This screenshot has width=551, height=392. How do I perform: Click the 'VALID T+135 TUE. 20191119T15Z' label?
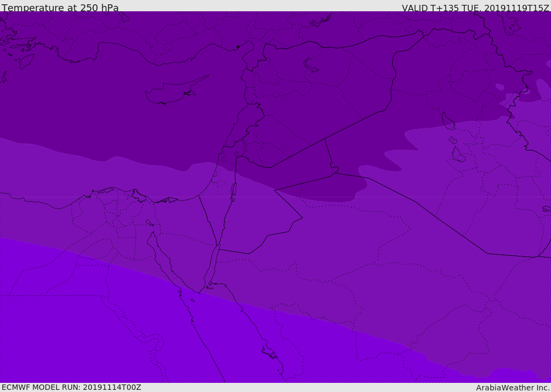pyautogui.click(x=476, y=8)
